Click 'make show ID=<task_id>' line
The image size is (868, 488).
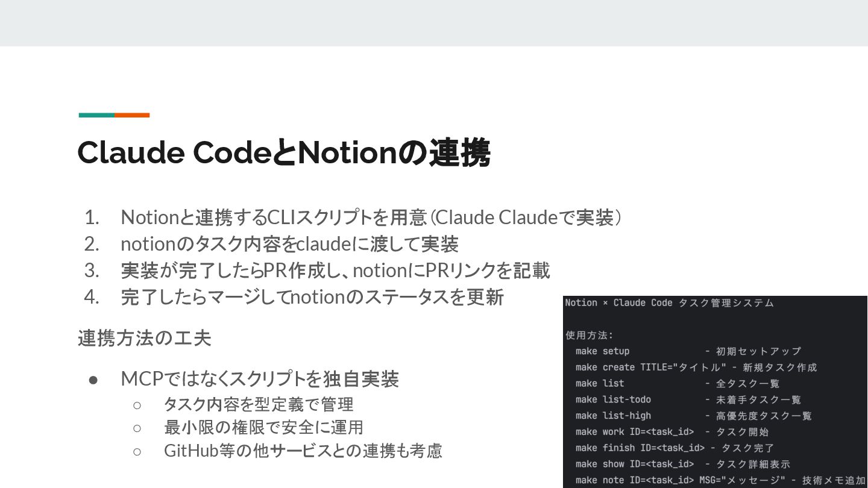pos(683,465)
